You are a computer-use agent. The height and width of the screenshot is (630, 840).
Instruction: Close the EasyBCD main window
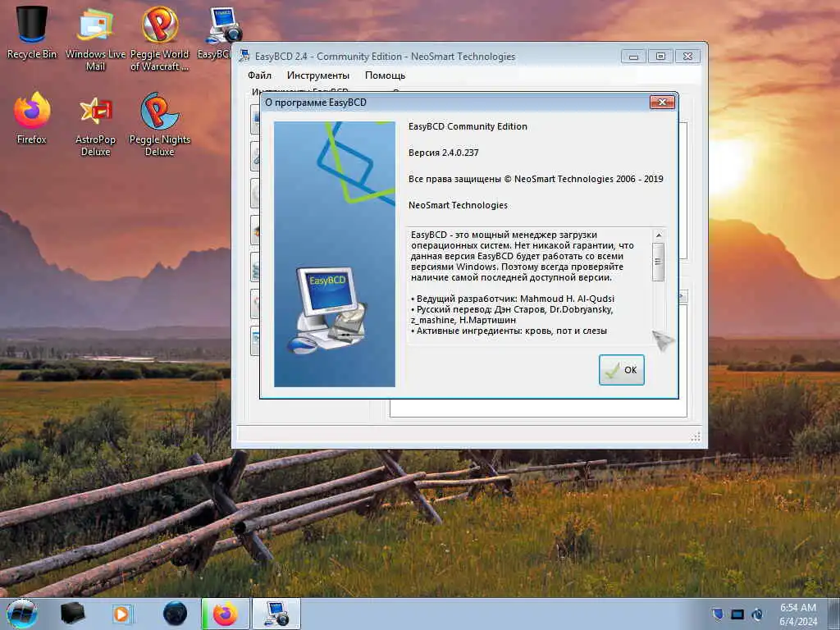[688, 57]
